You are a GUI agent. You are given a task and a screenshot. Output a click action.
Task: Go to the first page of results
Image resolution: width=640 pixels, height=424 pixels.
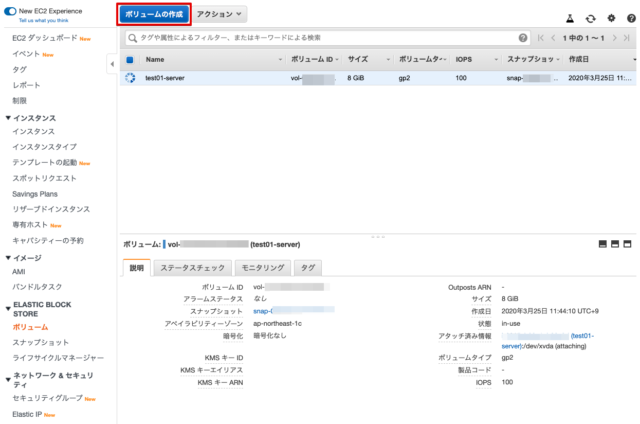coord(541,38)
